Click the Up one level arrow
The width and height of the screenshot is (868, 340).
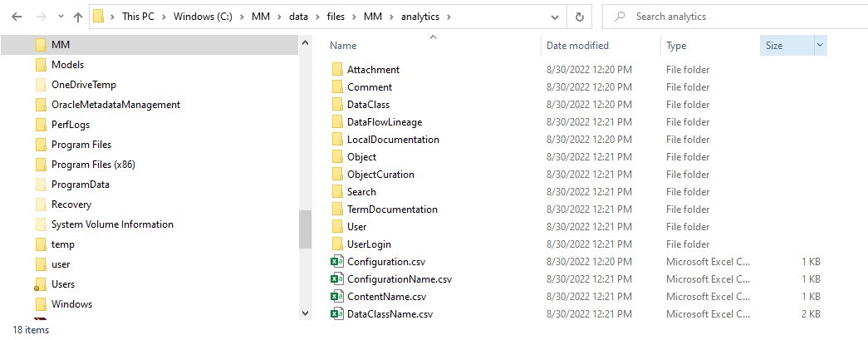(78, 17)
